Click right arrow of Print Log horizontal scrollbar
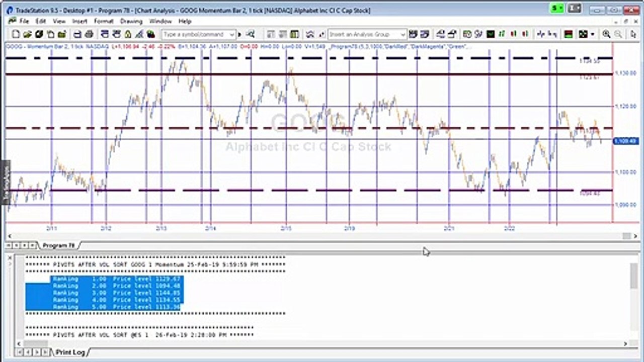The width and height of the screenshot is (644, 362). [626, 344]
